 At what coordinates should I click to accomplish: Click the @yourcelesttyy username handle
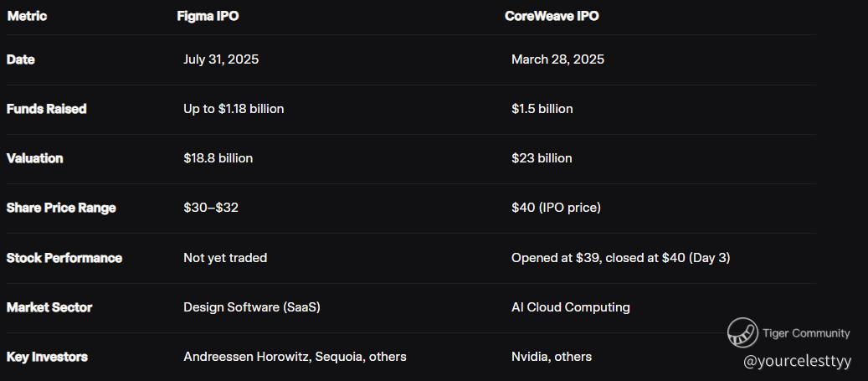pyautogui.click(x=797, y=361)
